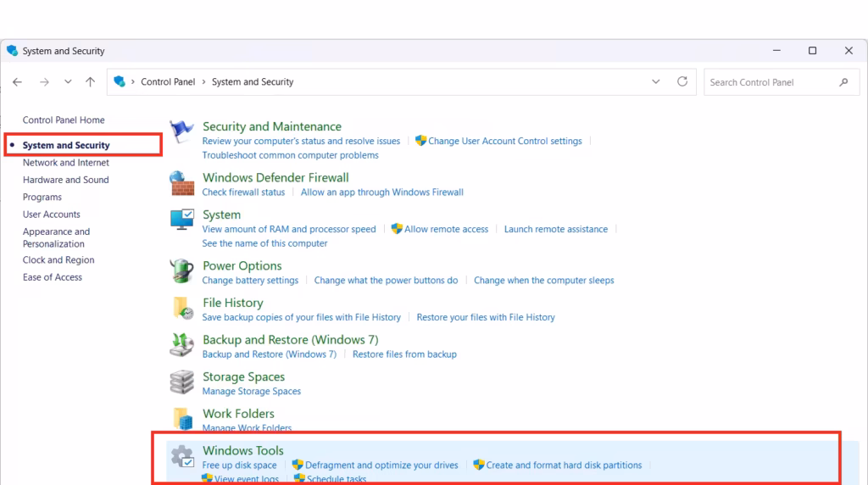Click the Control Panel icon in address bar
The height and width of the screenshot is (485, 868).
click(x=120, y=81)
